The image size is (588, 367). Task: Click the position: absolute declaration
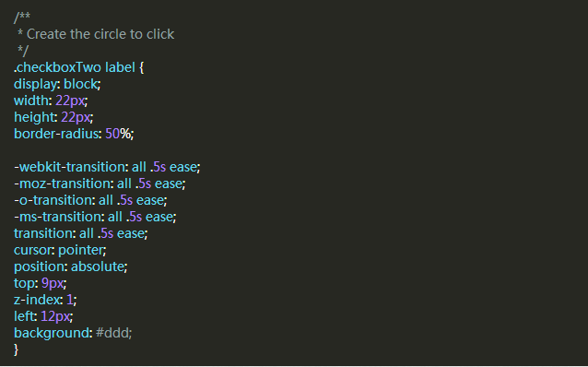70,266
